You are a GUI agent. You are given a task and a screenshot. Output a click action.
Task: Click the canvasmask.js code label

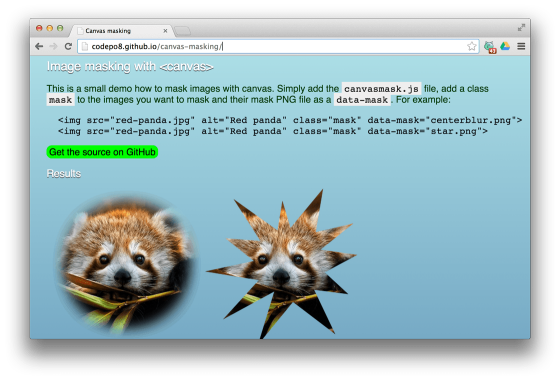tap(381, 89)
